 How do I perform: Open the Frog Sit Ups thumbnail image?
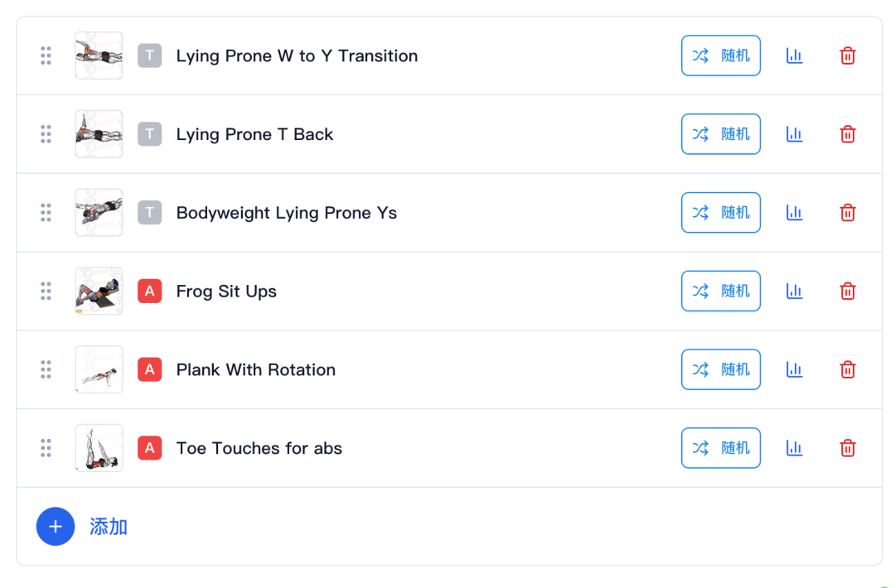pyautogui.click(x=99, y=291)
